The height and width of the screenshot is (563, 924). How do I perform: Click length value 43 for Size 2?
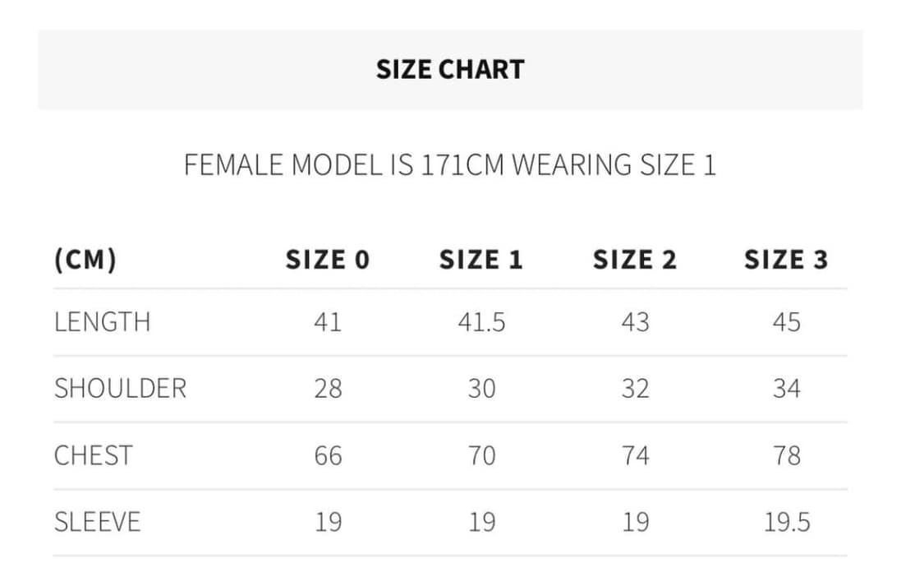pos(635,322)
